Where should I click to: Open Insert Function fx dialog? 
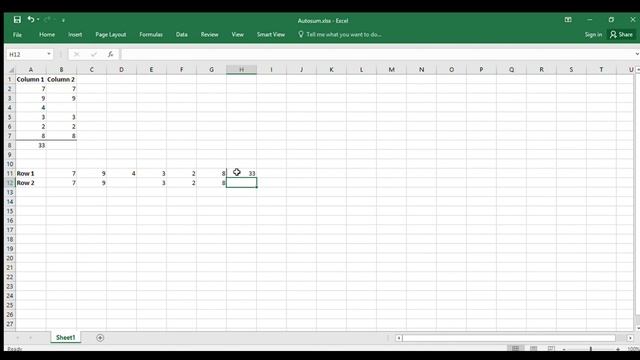coord(110,54)
